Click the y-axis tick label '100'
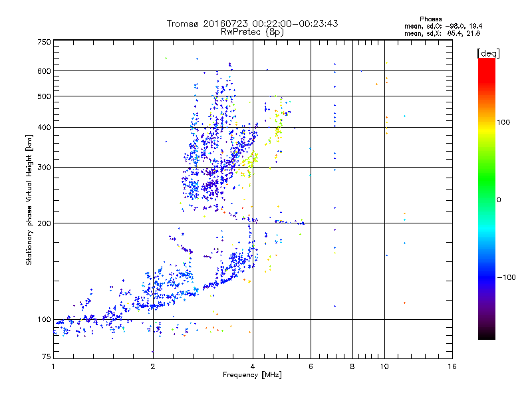This screenshot has width=532, height=399. pos(44,320)
